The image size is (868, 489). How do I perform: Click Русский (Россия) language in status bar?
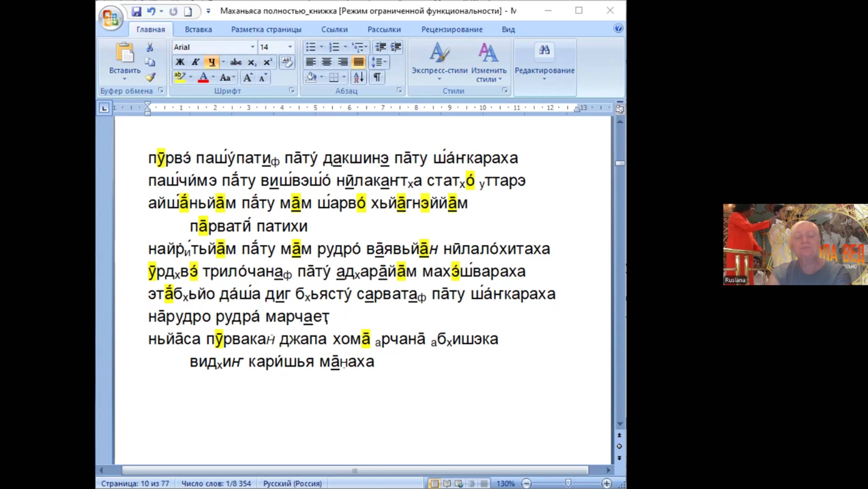[292, 483]
